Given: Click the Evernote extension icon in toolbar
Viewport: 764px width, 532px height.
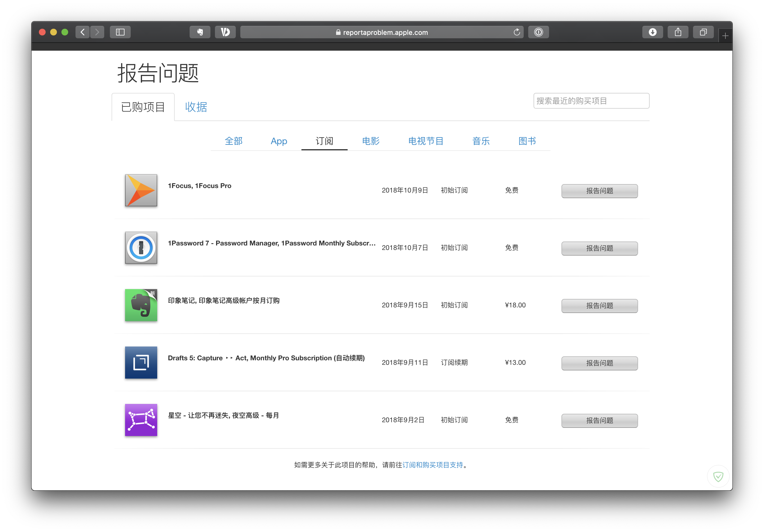Looking at the screenshot, I should (x=200, y=32).
